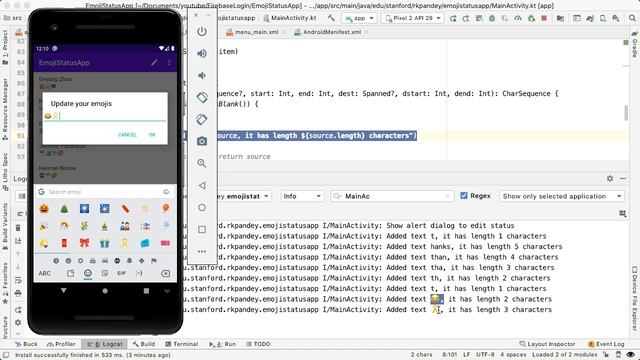Tap the red balloon emoji
The width and height of the screenshot is (640, 360).
pyautogui.click(x=165, y=208)
